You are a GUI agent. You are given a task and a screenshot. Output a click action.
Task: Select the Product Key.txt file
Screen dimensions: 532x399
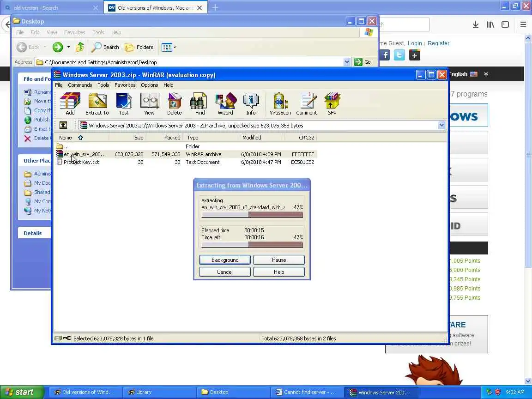(x=186, y=162)
